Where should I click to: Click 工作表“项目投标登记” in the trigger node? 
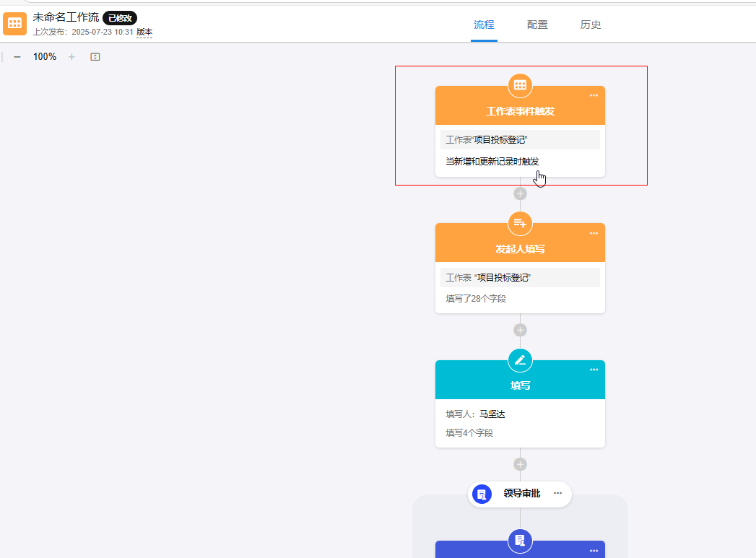click(520, 140)
